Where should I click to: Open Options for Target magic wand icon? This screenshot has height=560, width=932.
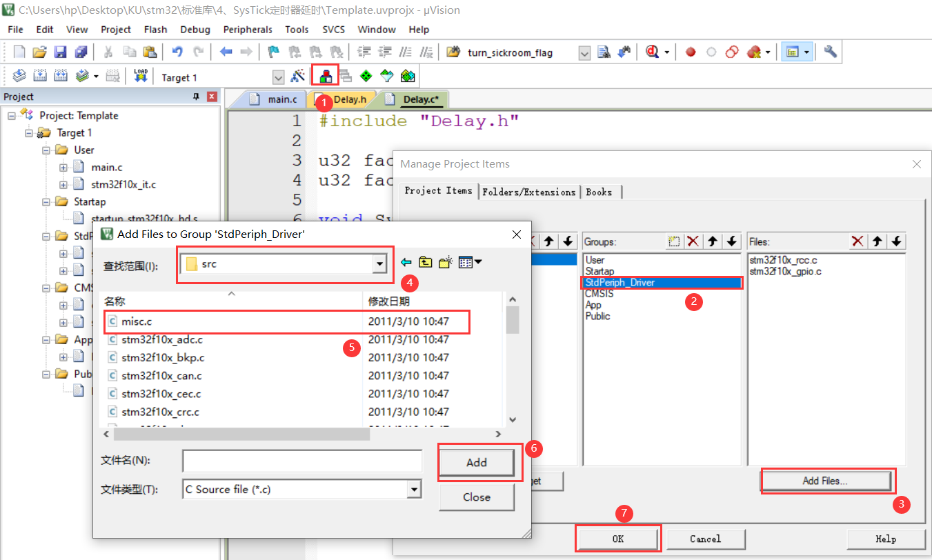(298, 77)
